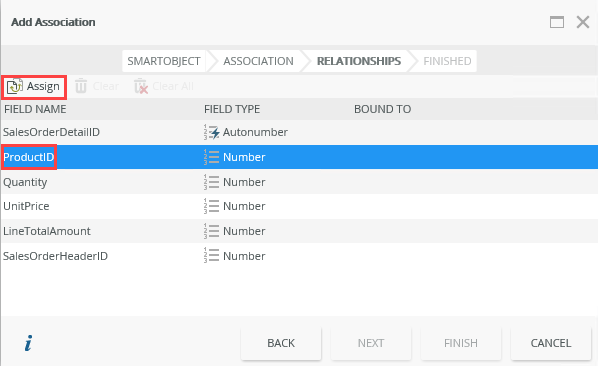The image size is (598, 366).
Task: Click the CANCEL button
Action: tap(551, 343)
